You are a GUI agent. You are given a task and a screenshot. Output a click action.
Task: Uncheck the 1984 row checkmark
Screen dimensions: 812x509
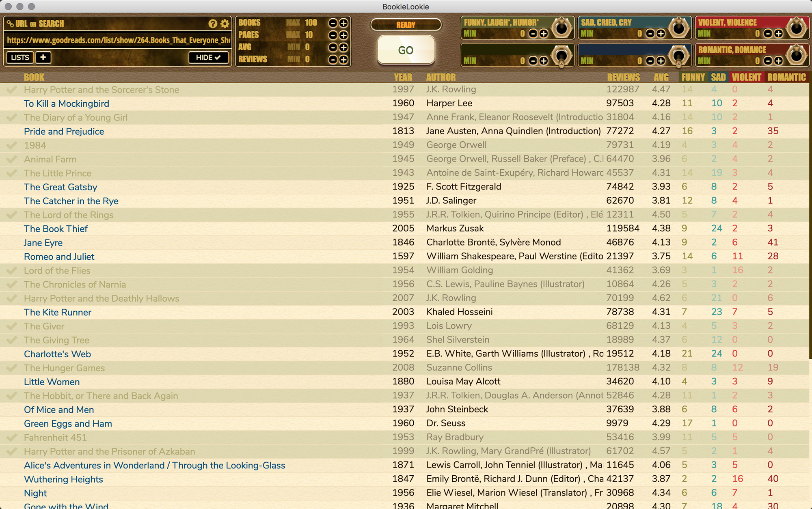[12, 145]
